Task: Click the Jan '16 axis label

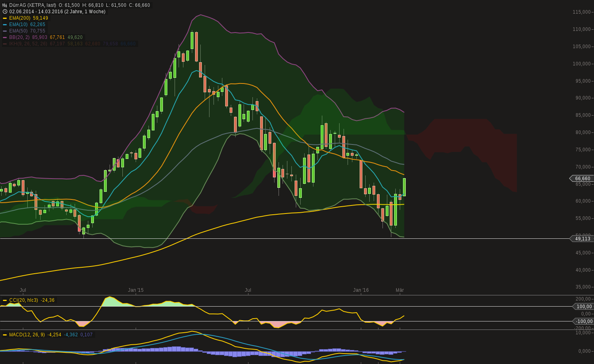Action: point(360,290)
